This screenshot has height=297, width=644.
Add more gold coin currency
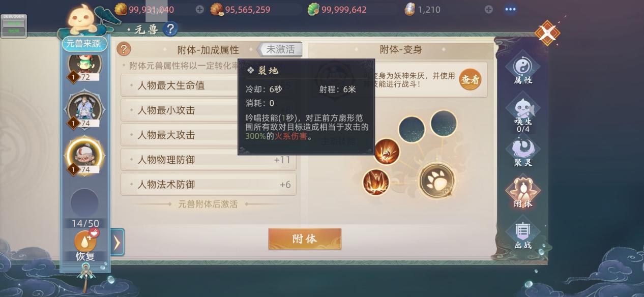(200, 9)
